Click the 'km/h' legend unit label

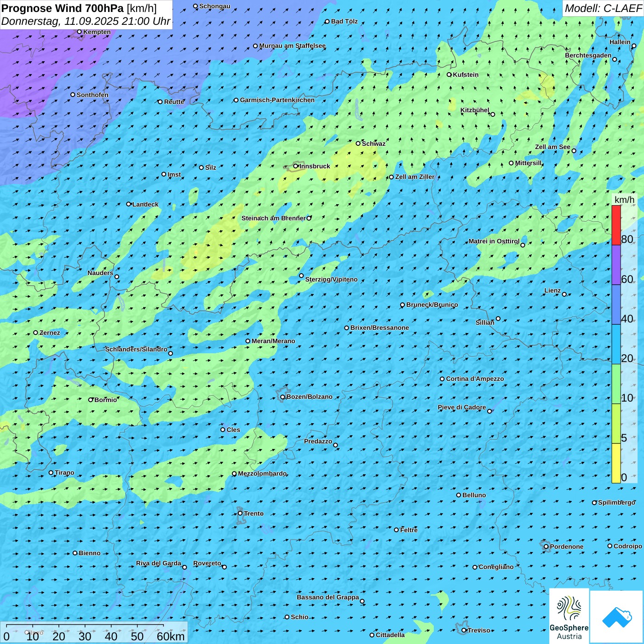point(624,200)
